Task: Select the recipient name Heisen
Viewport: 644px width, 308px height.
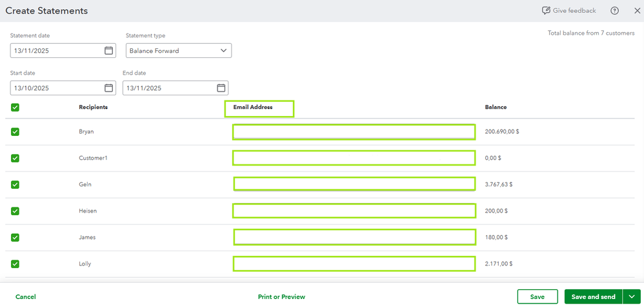Action: (x=88, y=211)
